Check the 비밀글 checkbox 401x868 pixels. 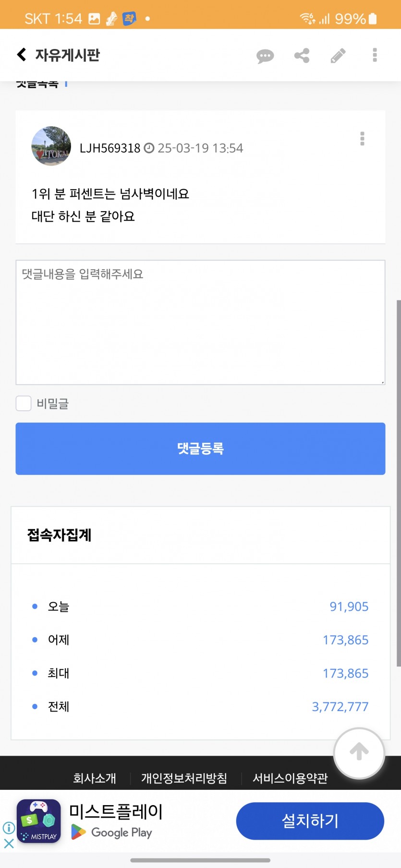pos(24,404)
